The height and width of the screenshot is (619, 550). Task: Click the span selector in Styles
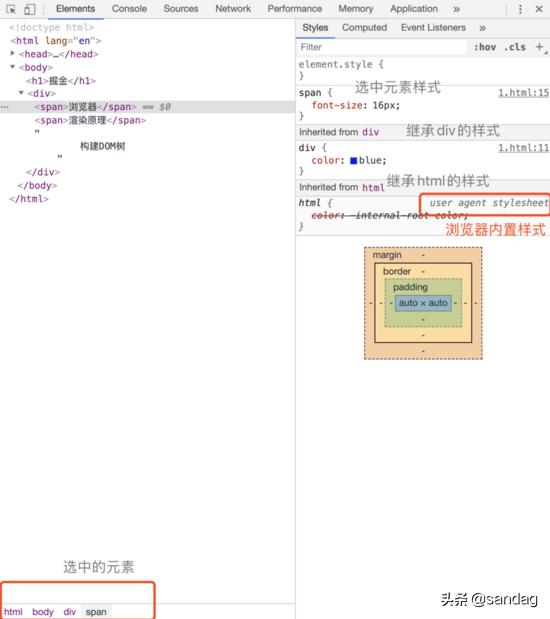click(310, 93)
